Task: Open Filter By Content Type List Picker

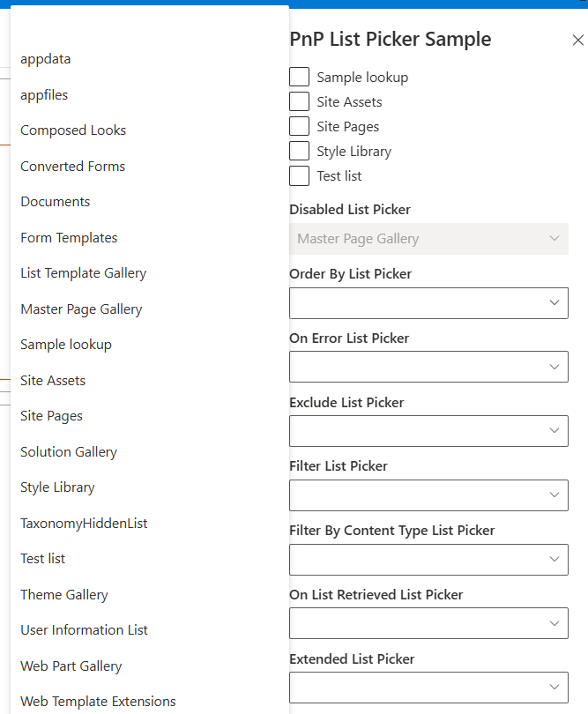Action: coord(428,560)
